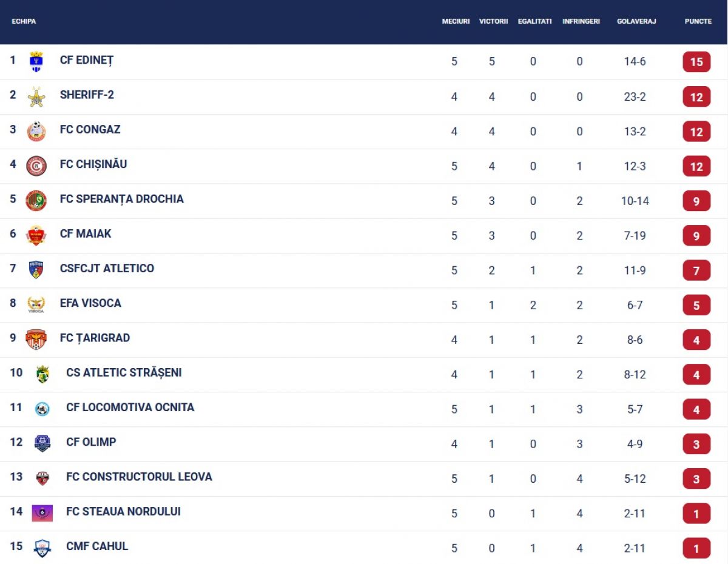Click the Golaveraj column header

636,21
